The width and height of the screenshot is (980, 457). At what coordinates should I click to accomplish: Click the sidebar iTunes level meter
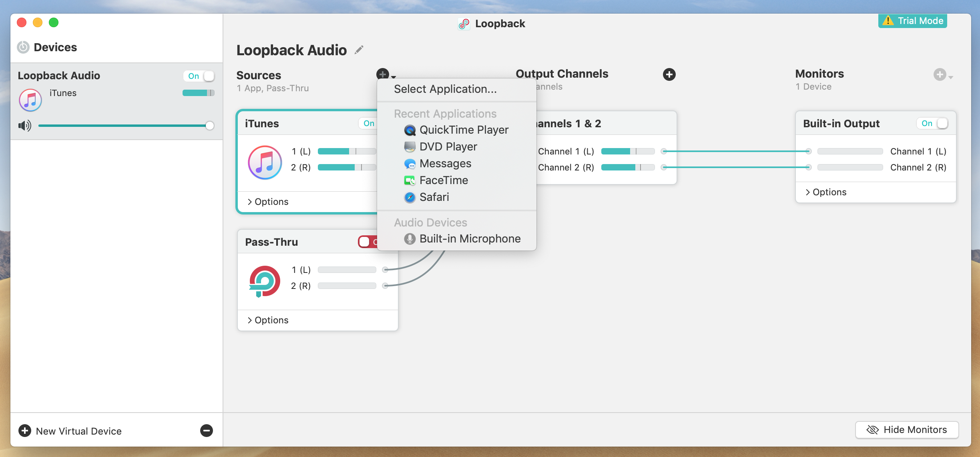[x=199, y=93]
